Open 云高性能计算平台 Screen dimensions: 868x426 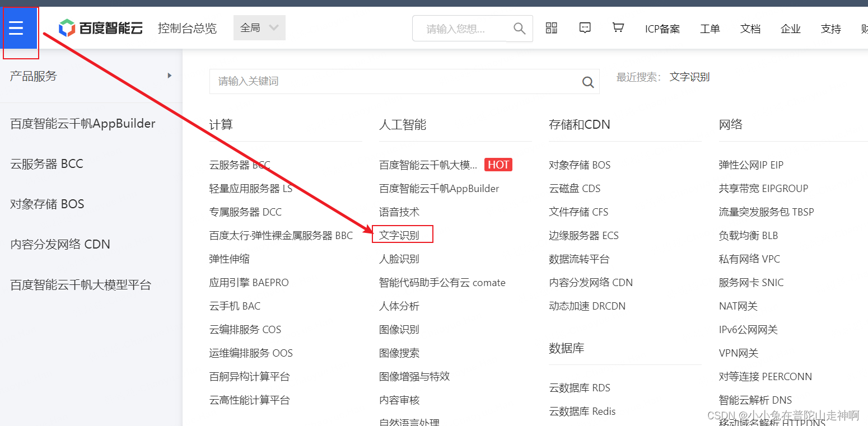pos(250,400)
